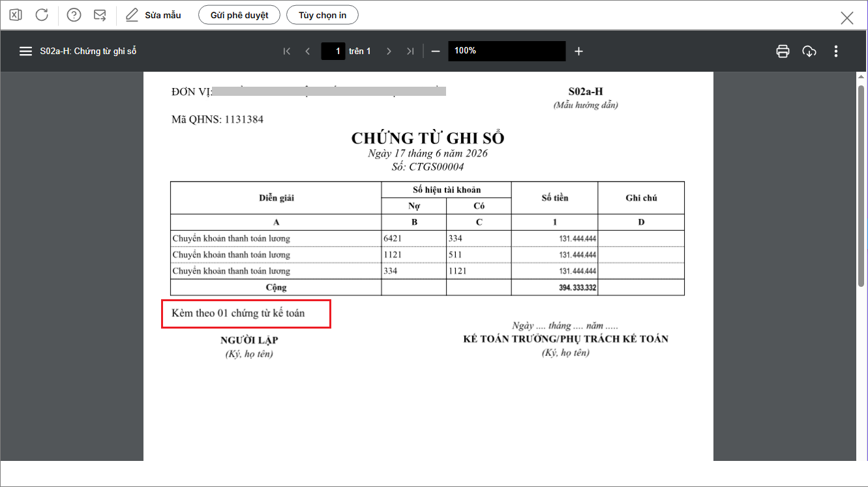Click the credit account cell 511

click(455, 255)
